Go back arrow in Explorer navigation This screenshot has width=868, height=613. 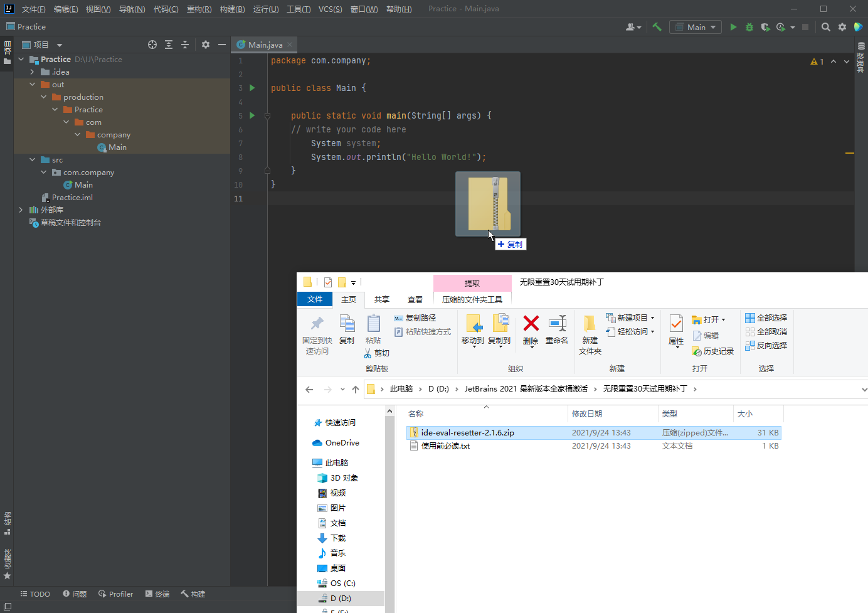[x=309, y=390]
